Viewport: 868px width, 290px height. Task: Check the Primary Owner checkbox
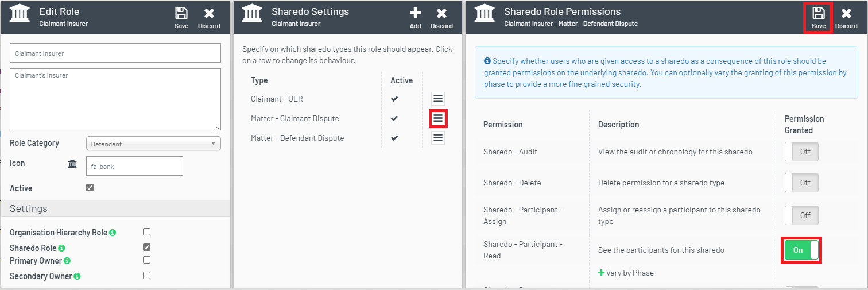pyautogui.click(x=146, y=260)
